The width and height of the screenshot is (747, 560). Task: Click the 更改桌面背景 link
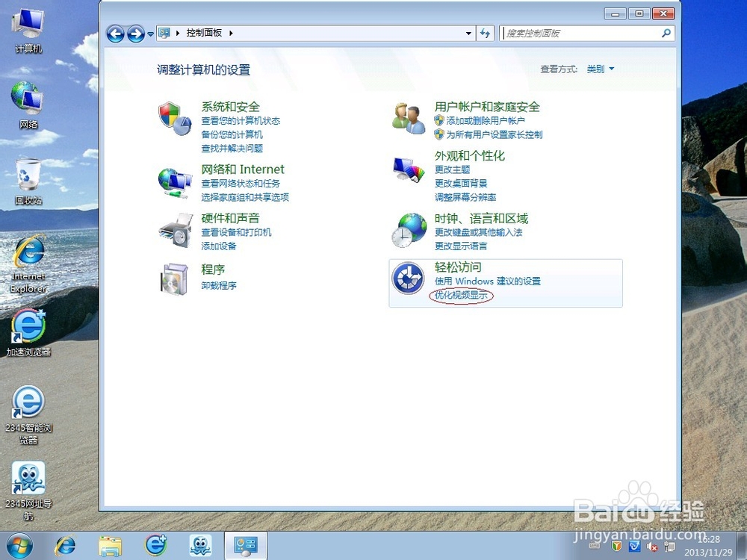click(459, 183)
